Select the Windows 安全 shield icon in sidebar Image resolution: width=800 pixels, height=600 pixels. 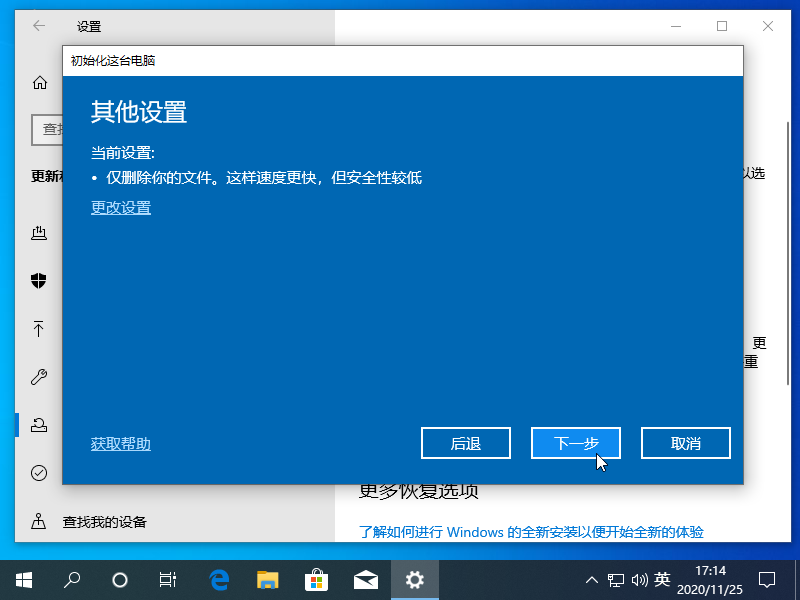pyautogui.click(x=39, y=281)
